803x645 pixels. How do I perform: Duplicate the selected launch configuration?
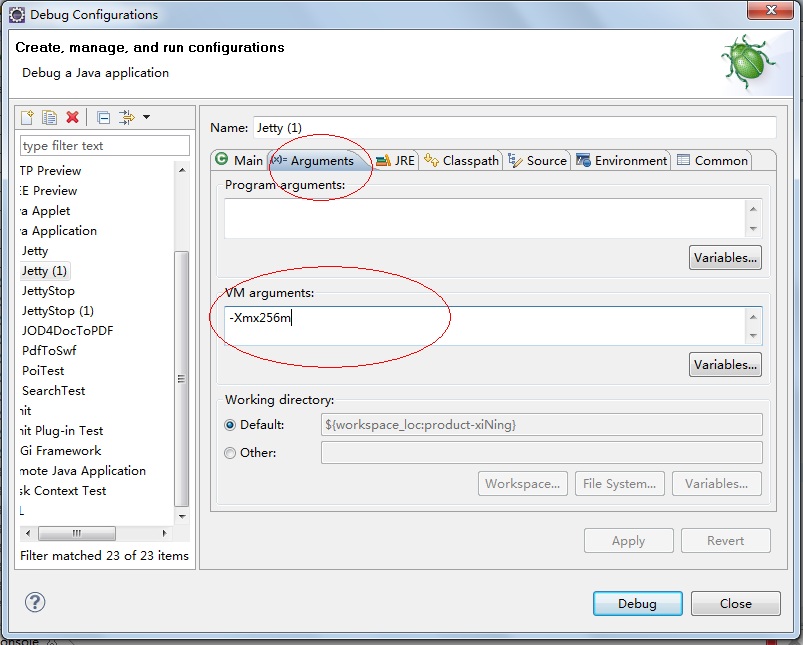click(x=50, y=117)
